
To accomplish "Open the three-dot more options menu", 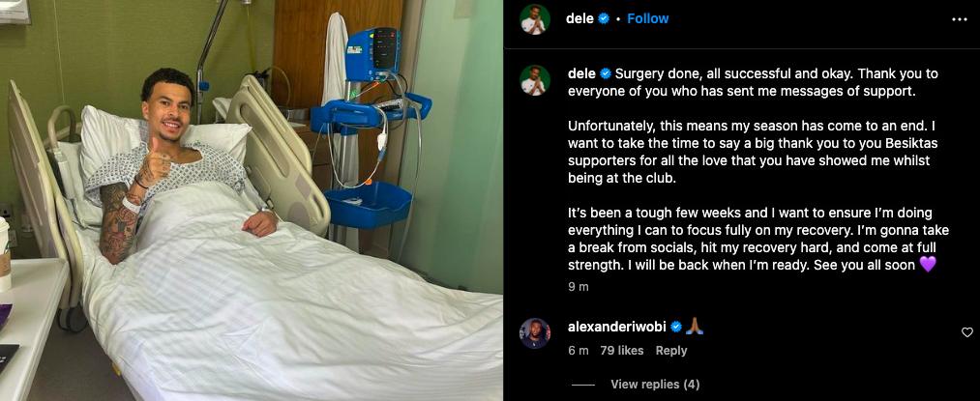I will [959, 19].
